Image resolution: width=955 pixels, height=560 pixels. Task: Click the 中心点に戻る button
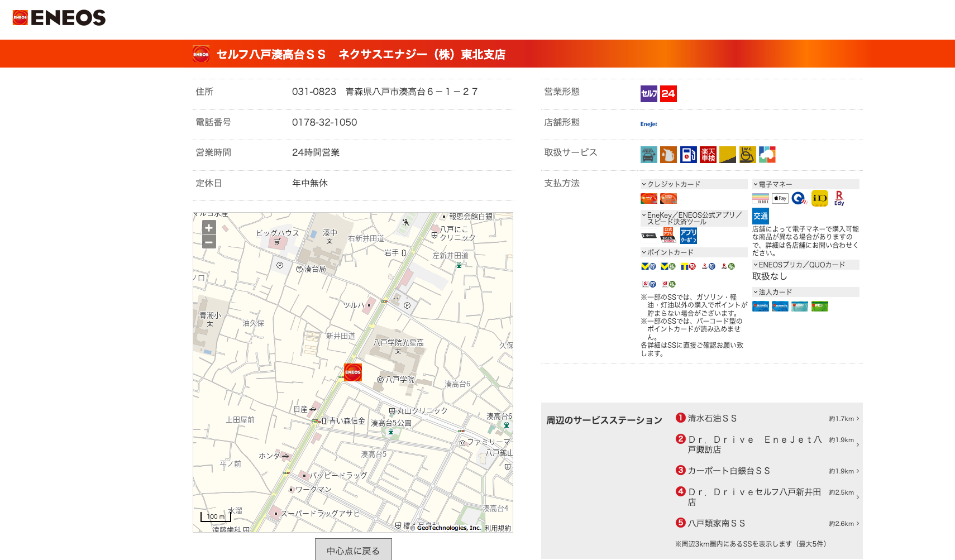pyautogui.click(x=353, y=550)
